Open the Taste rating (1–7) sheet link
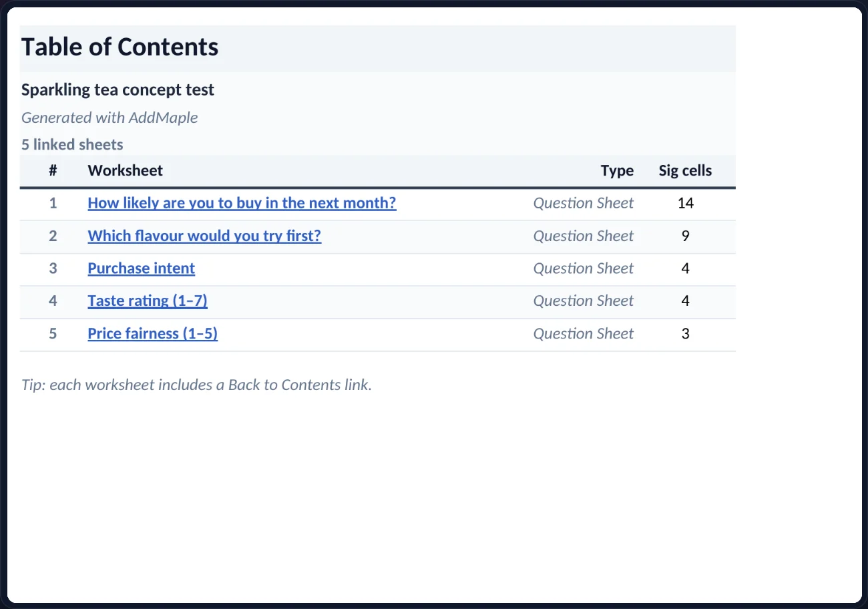 click(x=148, y=301)
